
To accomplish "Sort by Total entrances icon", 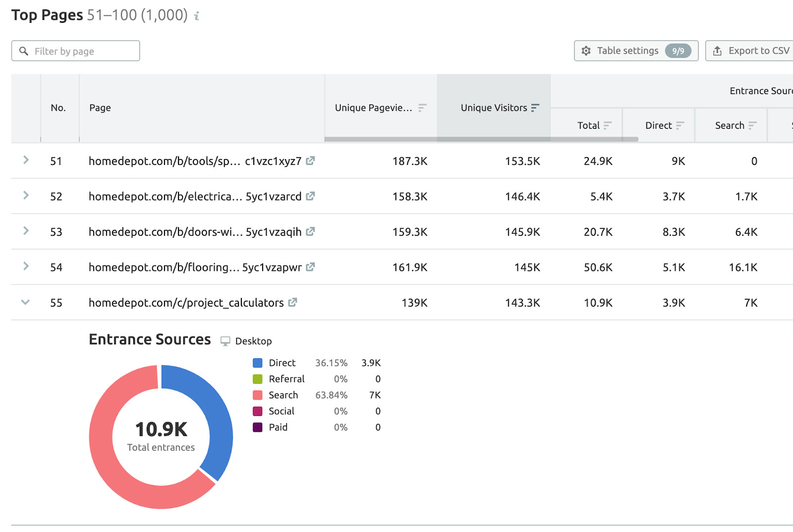I will coord(608,126).
